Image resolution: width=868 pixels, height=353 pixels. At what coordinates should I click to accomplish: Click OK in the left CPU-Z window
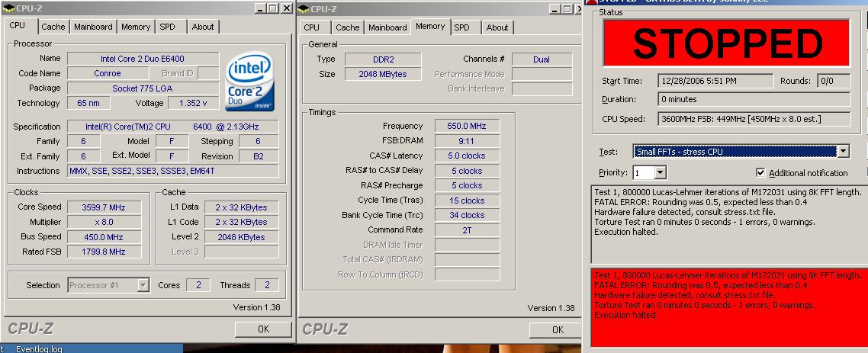(263, 329)
